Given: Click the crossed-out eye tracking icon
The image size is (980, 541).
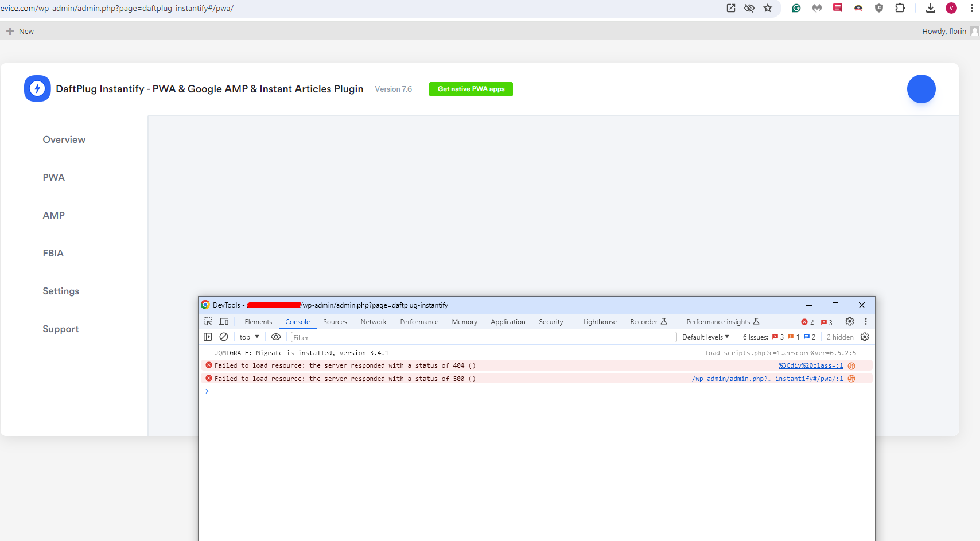Looking at the screenshot, I should (x=749, y=8).
